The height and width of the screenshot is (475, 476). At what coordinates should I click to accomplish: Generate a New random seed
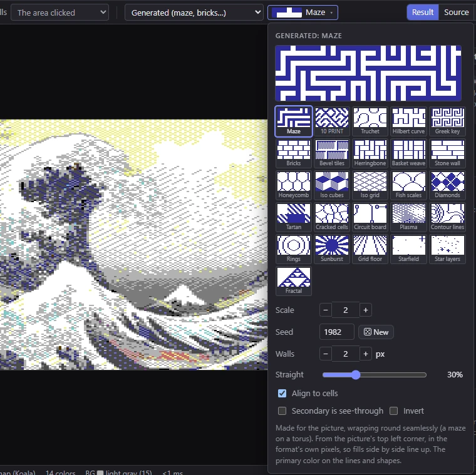click(x=376, y=332)
